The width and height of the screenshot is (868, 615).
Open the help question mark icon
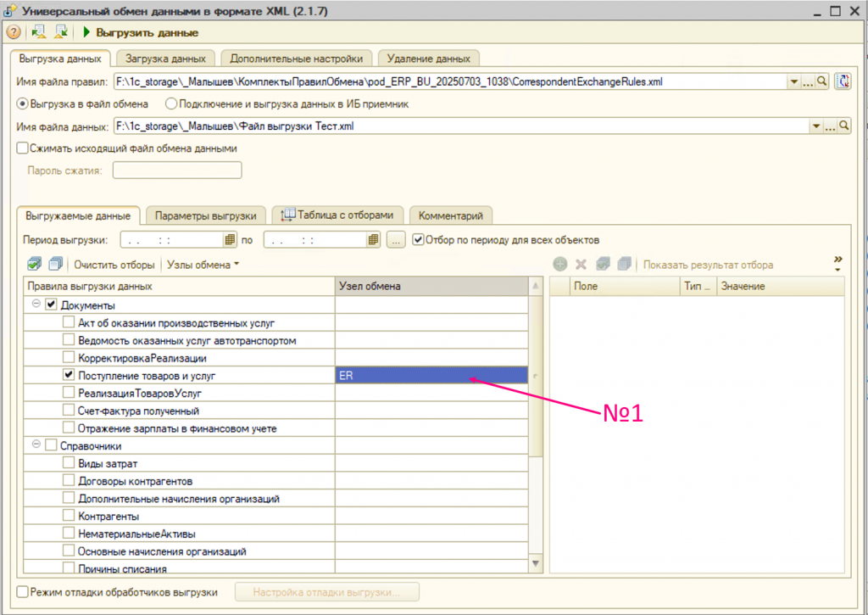[x=14, y=33]
